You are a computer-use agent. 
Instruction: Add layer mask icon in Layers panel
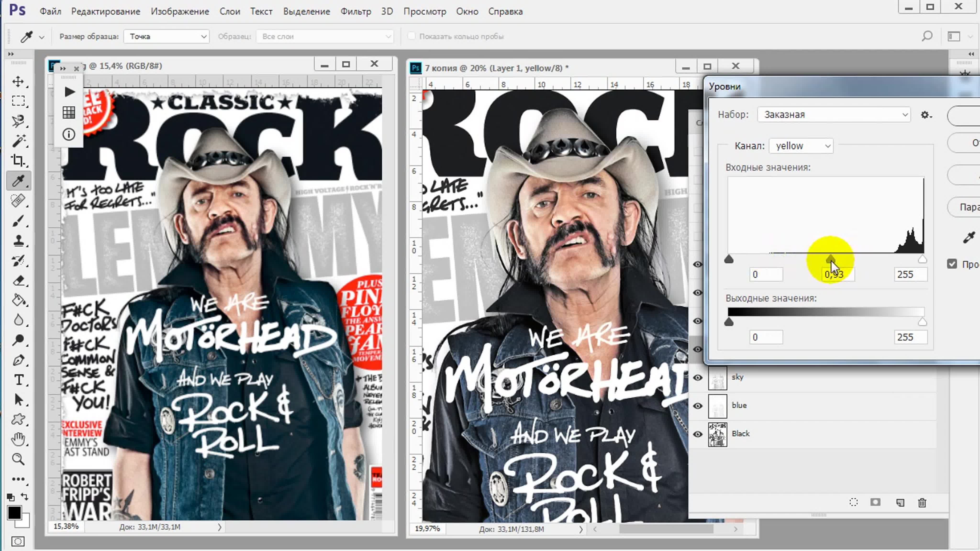875,502
